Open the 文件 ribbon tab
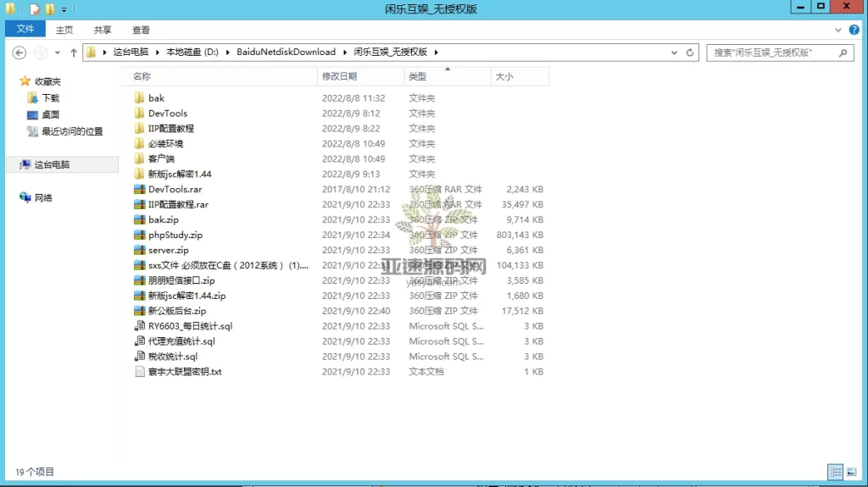868x487 pixels. coord(25,29)
